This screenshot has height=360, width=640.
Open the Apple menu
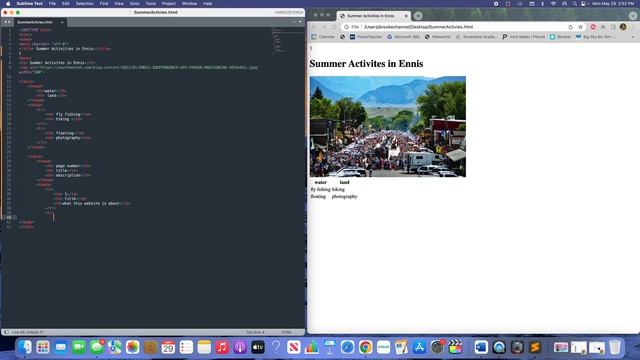pyautogui.click(x=8, y=4)
